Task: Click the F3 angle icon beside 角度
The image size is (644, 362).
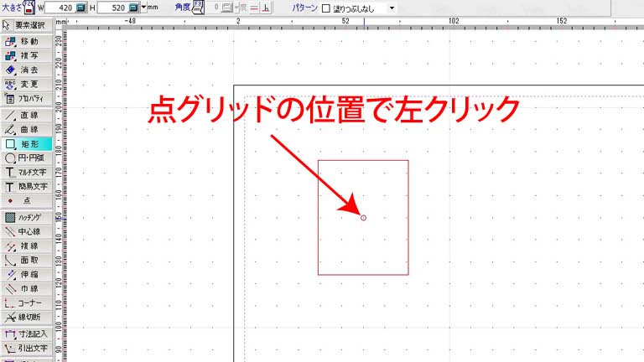Action: pos(198,7)
